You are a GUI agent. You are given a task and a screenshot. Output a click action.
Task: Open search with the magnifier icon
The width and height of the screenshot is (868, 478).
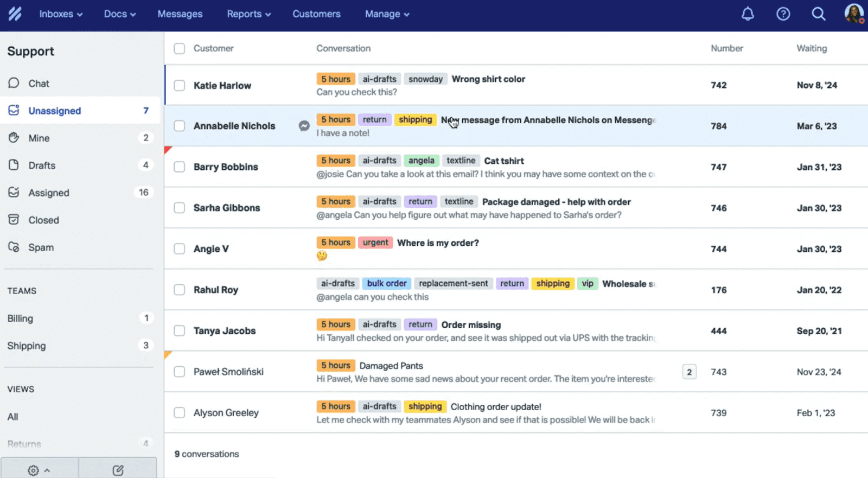(x=818, y=14)
